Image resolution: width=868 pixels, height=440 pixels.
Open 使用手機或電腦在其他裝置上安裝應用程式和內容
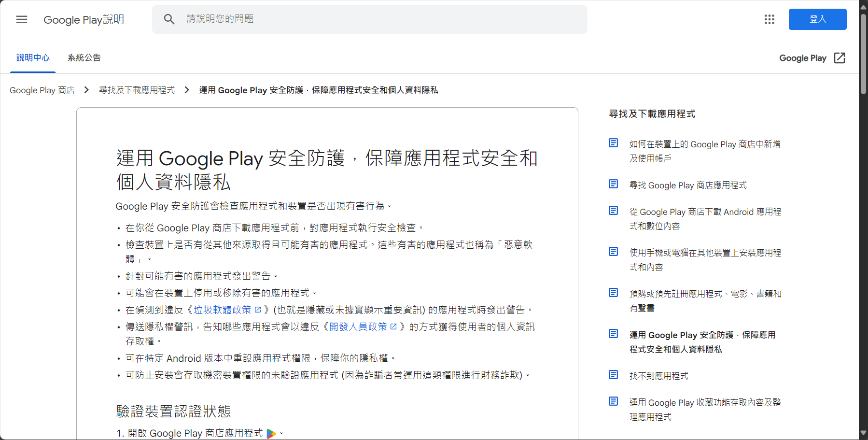click(705, 260)
